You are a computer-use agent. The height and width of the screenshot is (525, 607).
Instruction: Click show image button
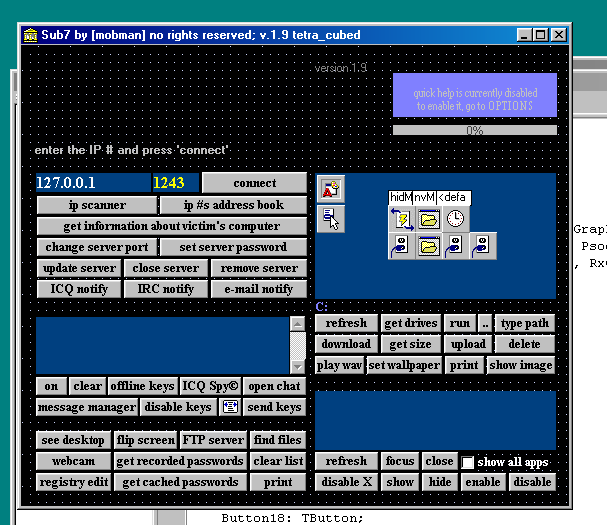(x=521, y=365)
